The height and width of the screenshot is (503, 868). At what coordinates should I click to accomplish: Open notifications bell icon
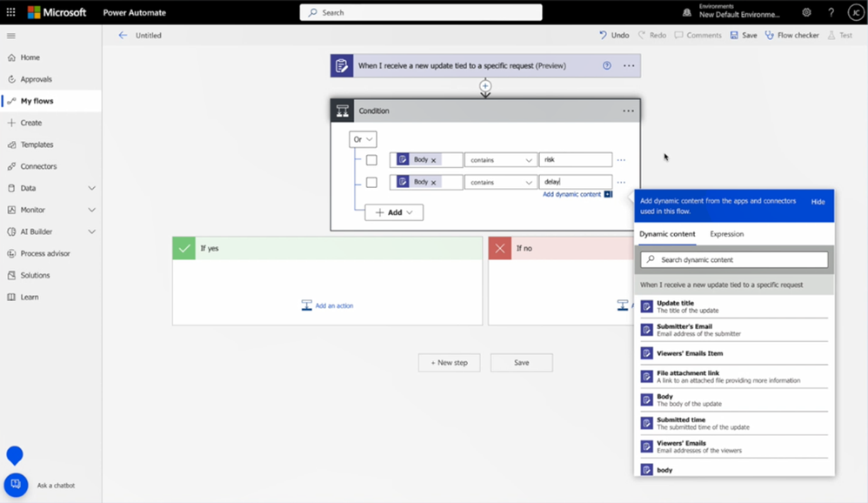[686, 12]
